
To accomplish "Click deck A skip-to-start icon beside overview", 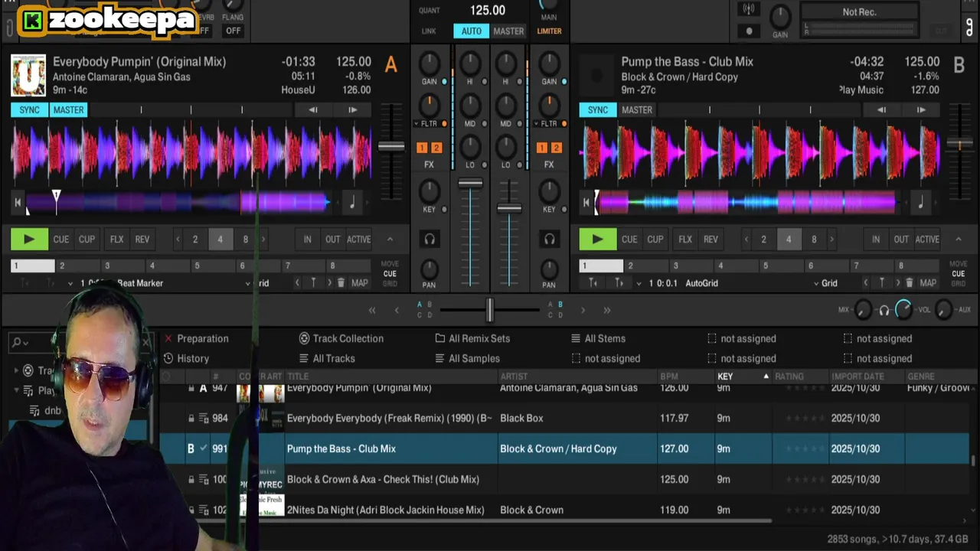I will (18, 203).
